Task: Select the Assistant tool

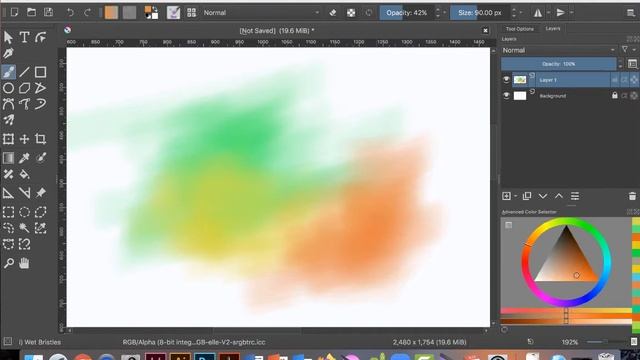Action: coord(8,193)
